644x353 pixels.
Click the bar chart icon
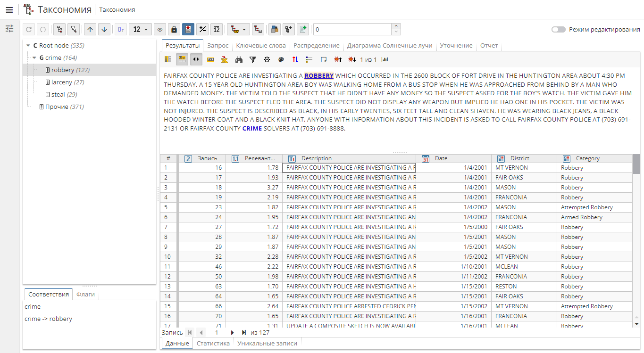coord(385,59)
